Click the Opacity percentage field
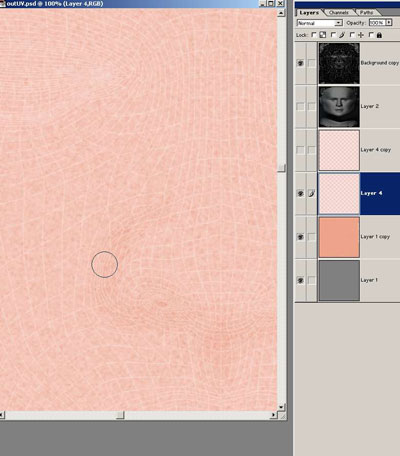This screenshot has width=400, height=456. [377, 23]
